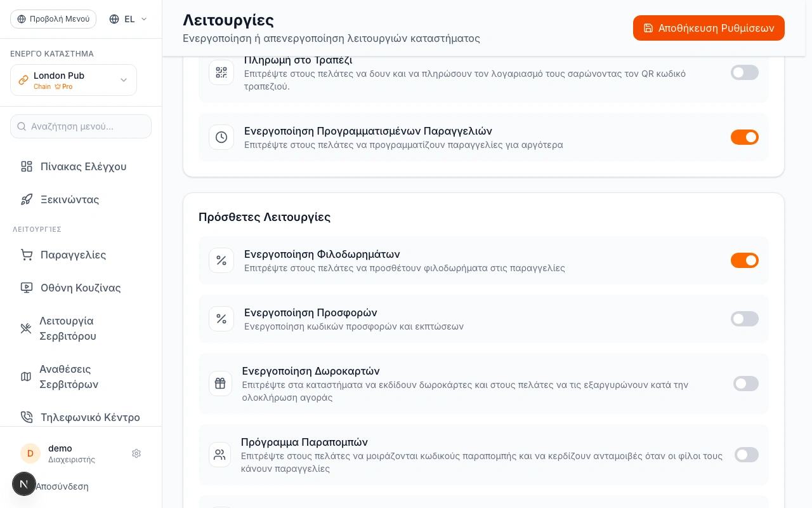The height and width of the screenshot is (508, 812).
Task: Click the ΕΝΕΡΓΟ ΚΑΤΑΣΤΗΜΑ label
Action: pos(52,53)
